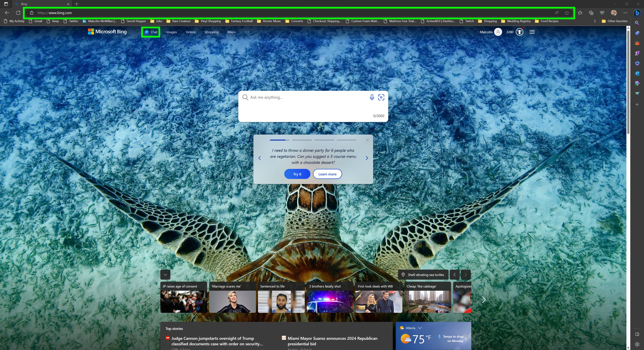Select the Images tab on Bing

(x=171, y=31)
